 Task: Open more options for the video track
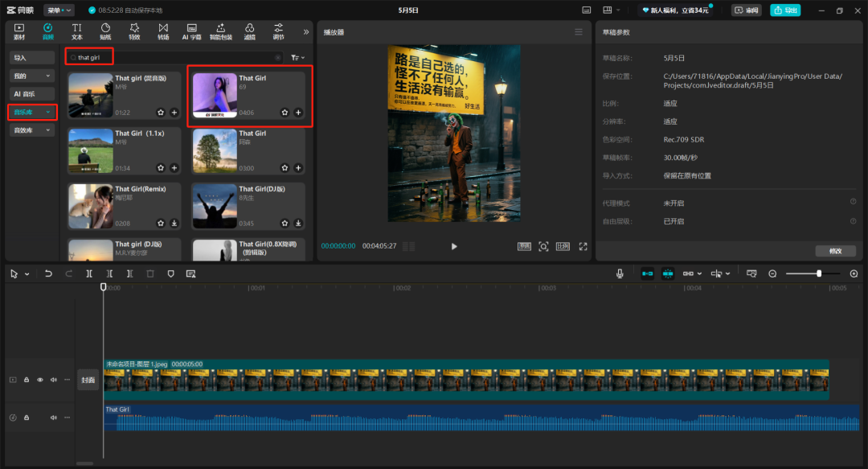click(67, 380)
